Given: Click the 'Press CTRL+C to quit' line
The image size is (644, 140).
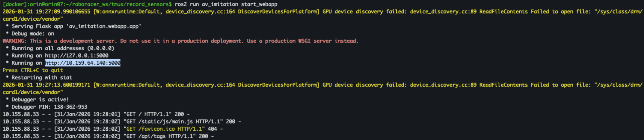Looking at the screenshot, I should (33, 70).
